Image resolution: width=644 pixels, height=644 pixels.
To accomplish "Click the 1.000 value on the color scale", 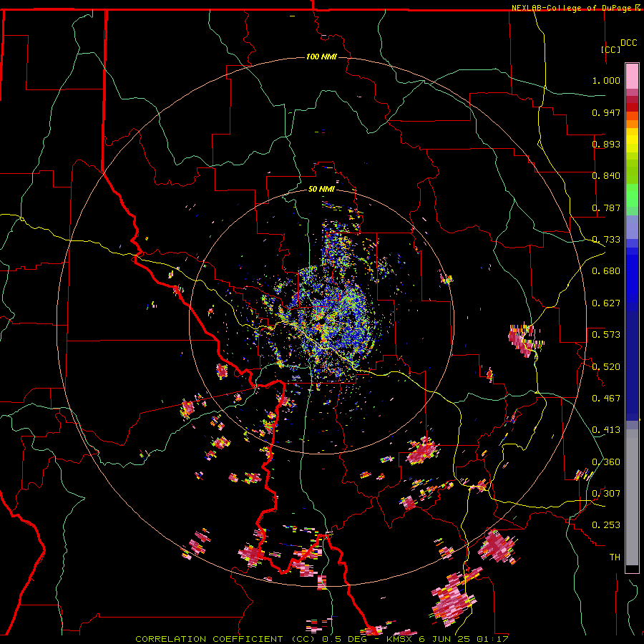I will pyautogui.click(x=606, y=80).
